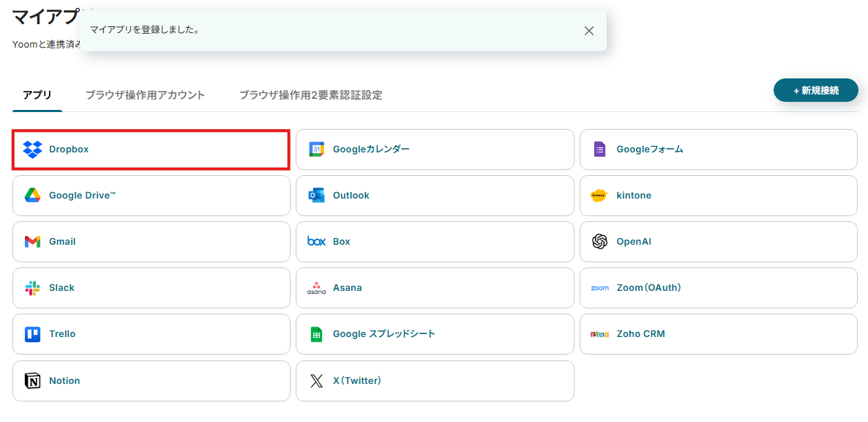868x422 pixels.
Task: Dismiss the registration success notification
Action: (588, 31)
